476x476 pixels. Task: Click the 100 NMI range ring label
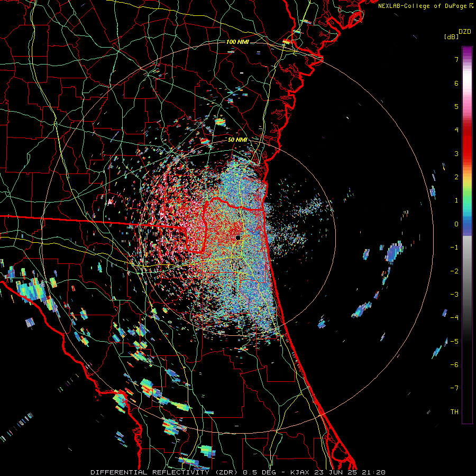[x=237, y=42]
